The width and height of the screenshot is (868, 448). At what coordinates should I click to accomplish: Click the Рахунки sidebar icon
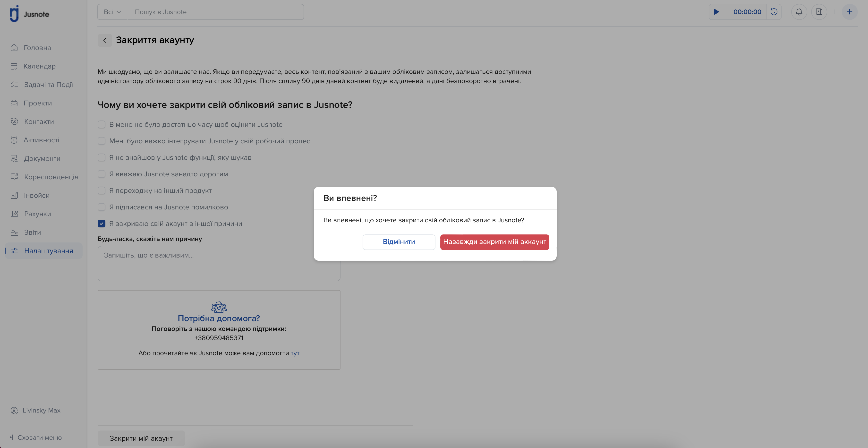click(x=14, y=214)
